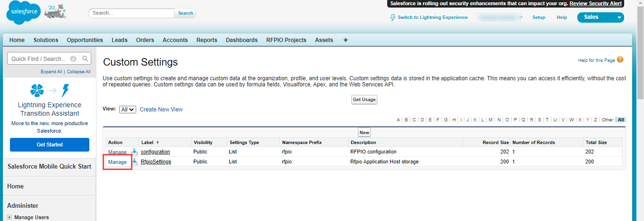Click the Lightning Experience bolt icon

[392, 17]
